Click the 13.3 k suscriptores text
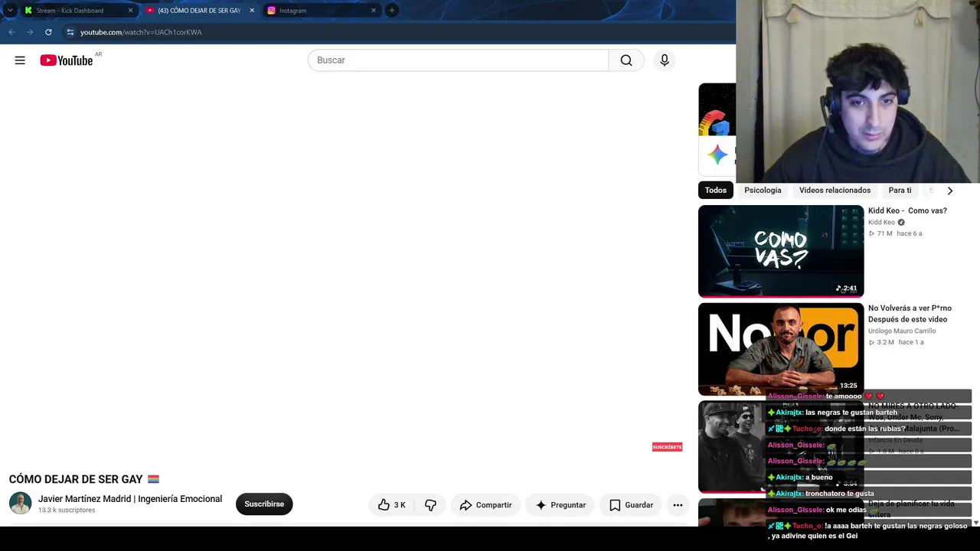 pos(67,510)
